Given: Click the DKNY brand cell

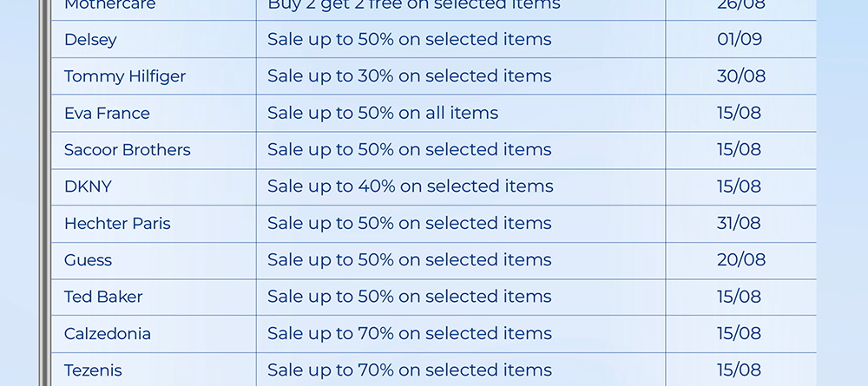Looking at the screenshot, I should point(88,186).
